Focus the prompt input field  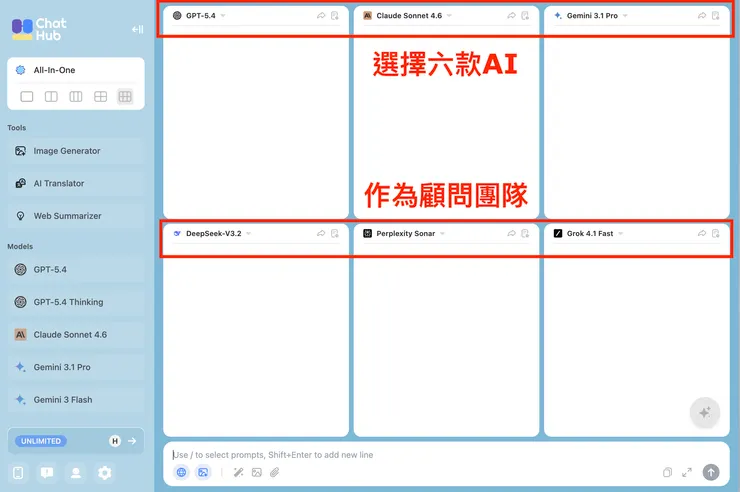[x=446, y=455]
